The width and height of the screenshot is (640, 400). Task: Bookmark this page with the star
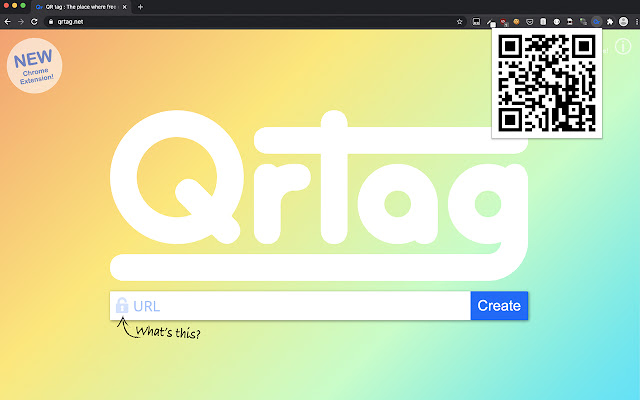pyautogui.click(x=460, y=22)
